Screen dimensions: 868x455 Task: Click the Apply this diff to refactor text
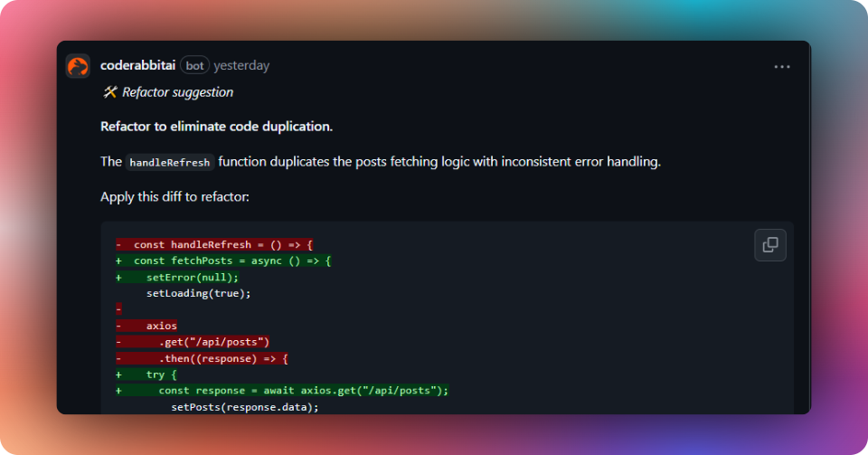pos(175,195)
